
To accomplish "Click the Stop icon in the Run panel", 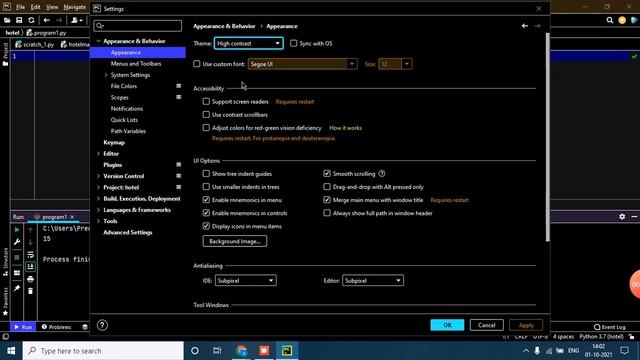I will click(17, 257).
